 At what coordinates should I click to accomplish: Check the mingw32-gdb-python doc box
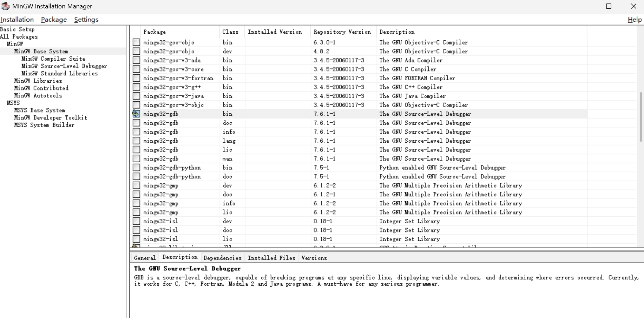pos(136,176)
